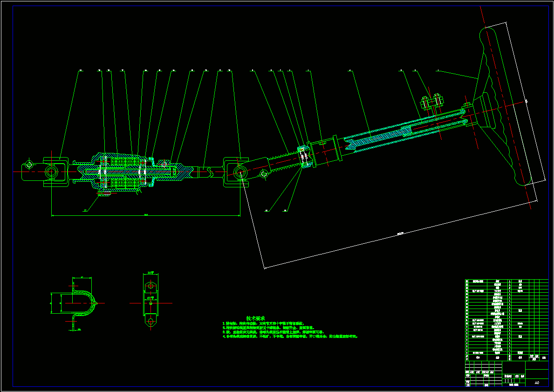Select the A0 sheet size label
The width and height of the screenshot is (554, 392).
point(537,383)
